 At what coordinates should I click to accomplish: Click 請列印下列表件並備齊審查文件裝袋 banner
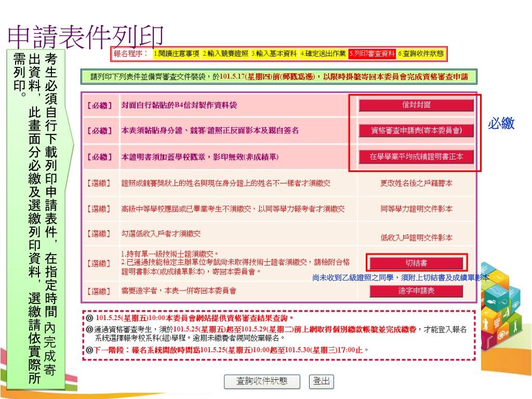pos(279,77)
